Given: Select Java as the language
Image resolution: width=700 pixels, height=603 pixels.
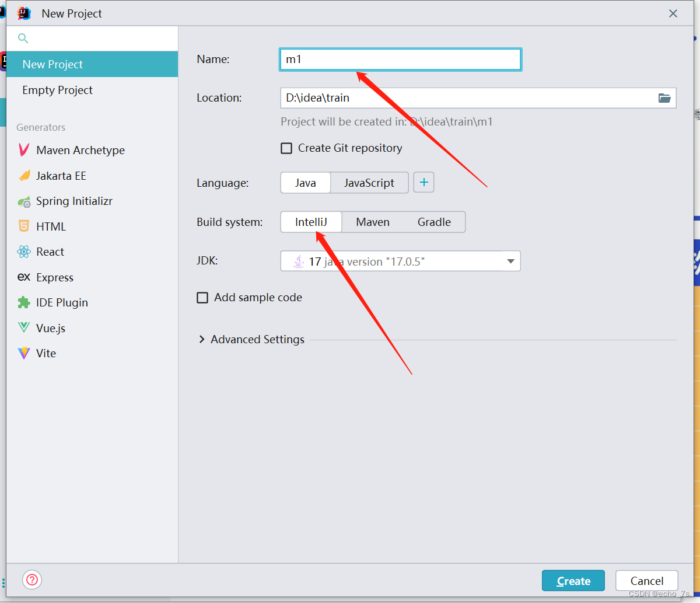Looking at the screenshot, I should click(x=306, y=183).
